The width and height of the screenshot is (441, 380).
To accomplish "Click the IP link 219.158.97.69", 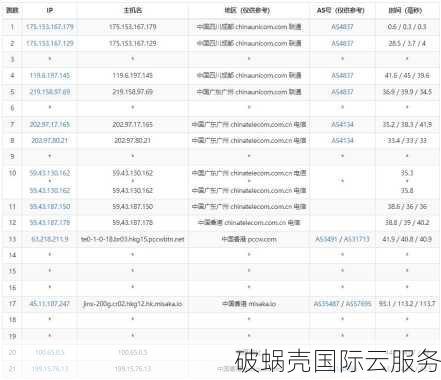I will (50, 92).
